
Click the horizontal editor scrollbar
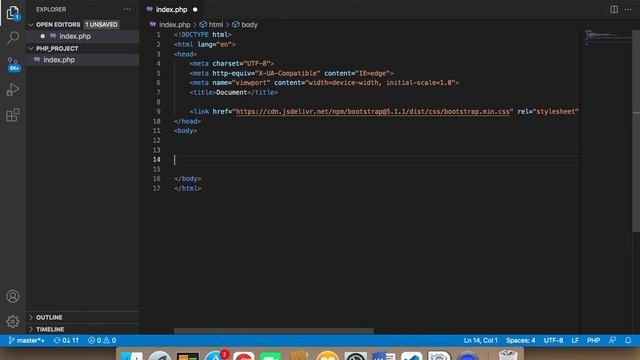[x=273, y=331]
